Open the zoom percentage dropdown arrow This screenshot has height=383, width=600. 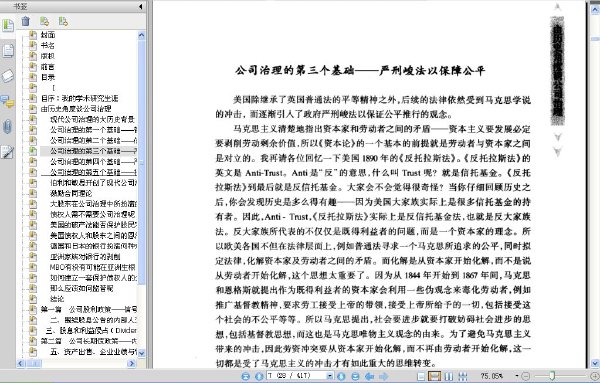click(x=517, y=376)
